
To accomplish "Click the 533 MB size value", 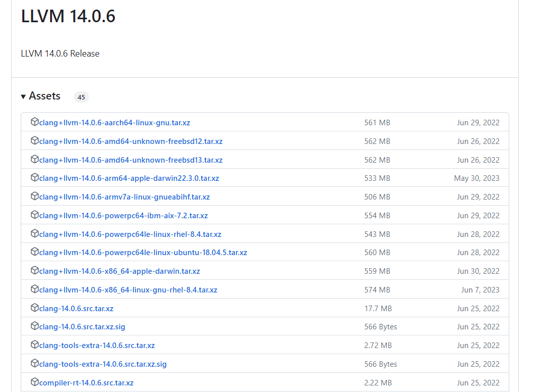I will (x=377, y=178).
